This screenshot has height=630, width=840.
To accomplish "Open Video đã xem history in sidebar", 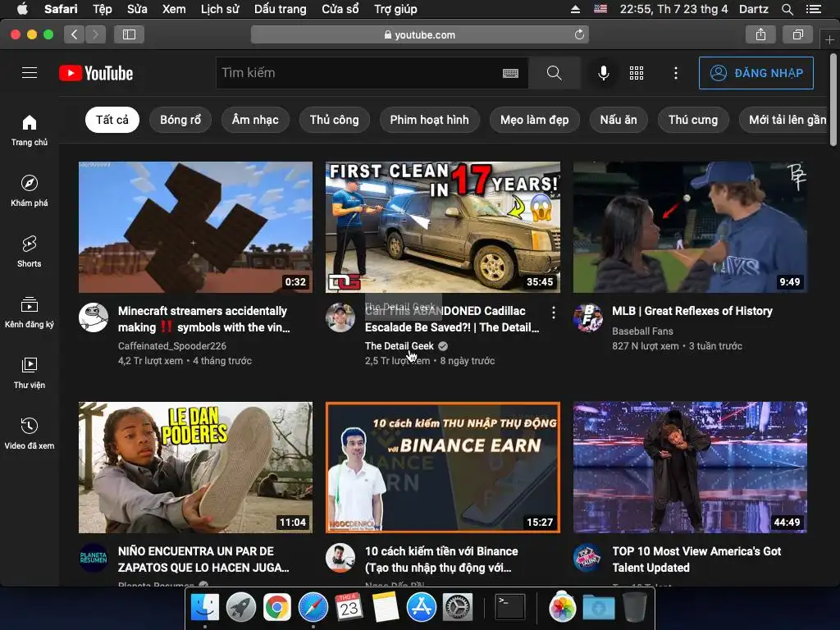I will click(30, 433).
